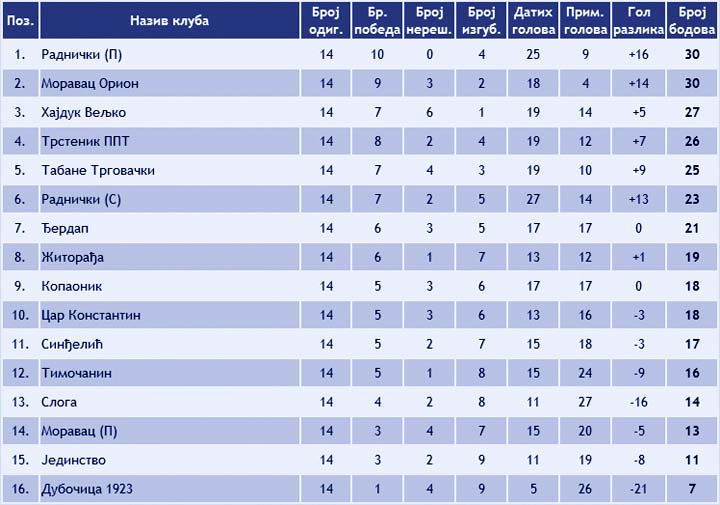The width and height of the screenshot is (720, 505).
Task: Click the 'Поз.' column header
Action: [x=21, y=20]
